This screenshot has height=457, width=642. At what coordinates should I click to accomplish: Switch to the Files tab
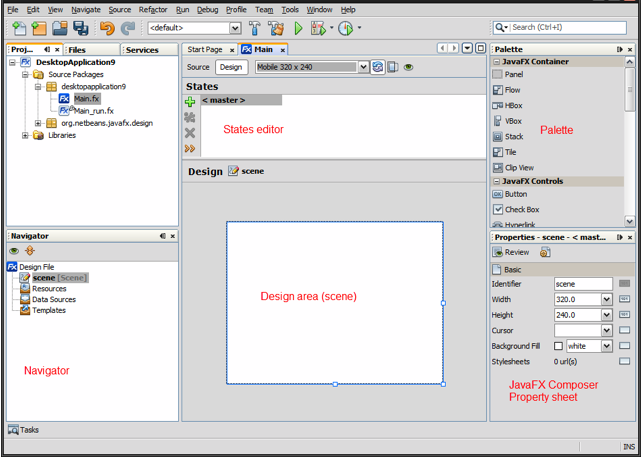coord(92,50)
